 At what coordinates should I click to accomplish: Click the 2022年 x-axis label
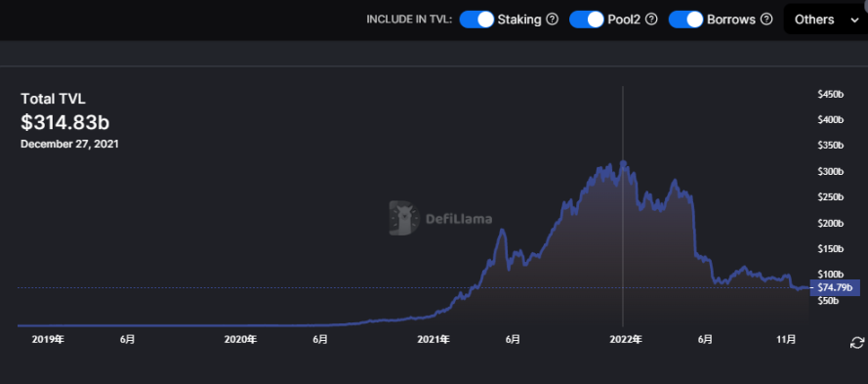625,339
